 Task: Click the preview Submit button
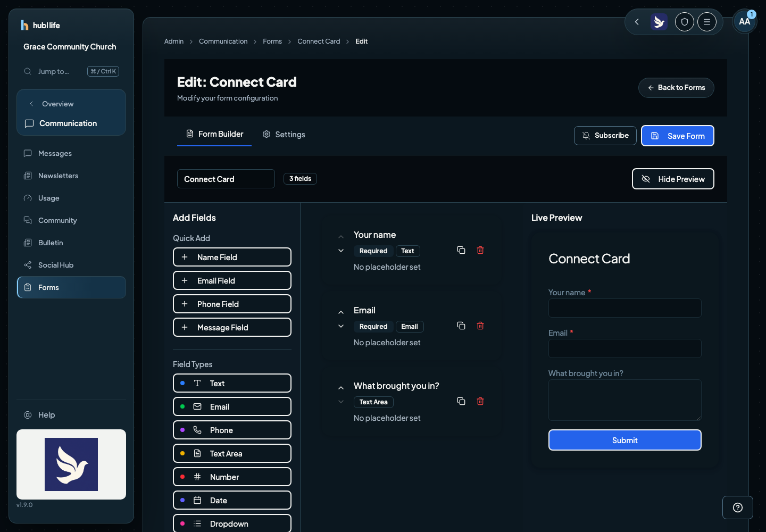pyautogui.click(x=625, y=440)
